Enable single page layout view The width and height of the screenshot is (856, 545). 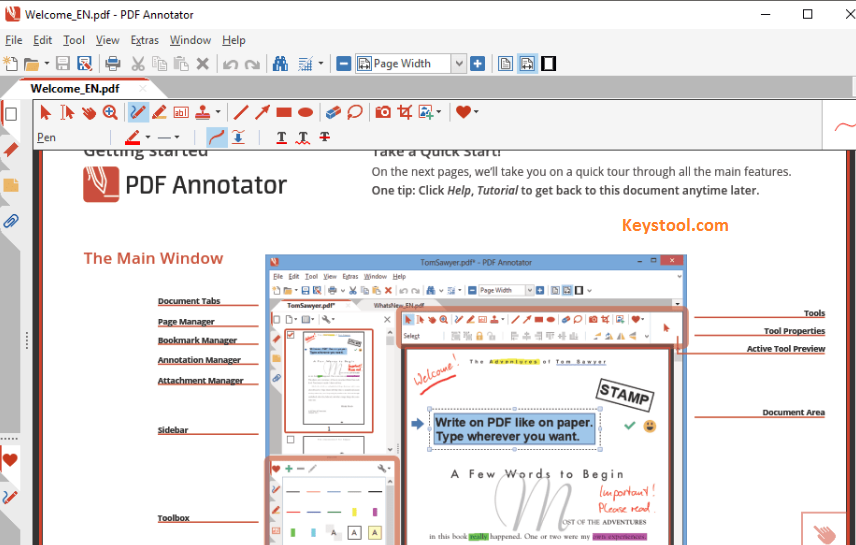tap(506, 64)
